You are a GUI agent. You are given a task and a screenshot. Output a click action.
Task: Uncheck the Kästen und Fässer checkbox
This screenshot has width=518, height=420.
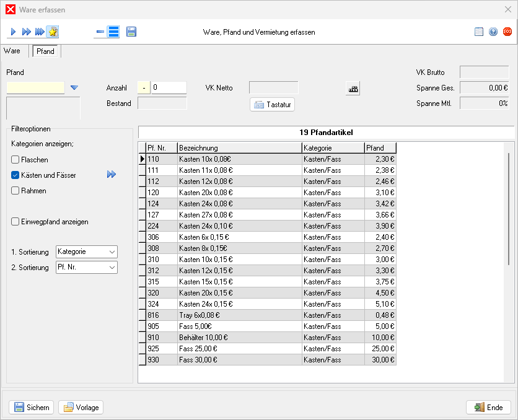coord(15,175)
